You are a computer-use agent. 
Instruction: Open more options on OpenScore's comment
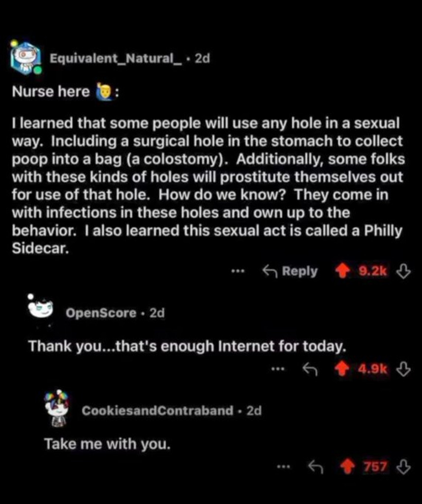tap(278, 369)
